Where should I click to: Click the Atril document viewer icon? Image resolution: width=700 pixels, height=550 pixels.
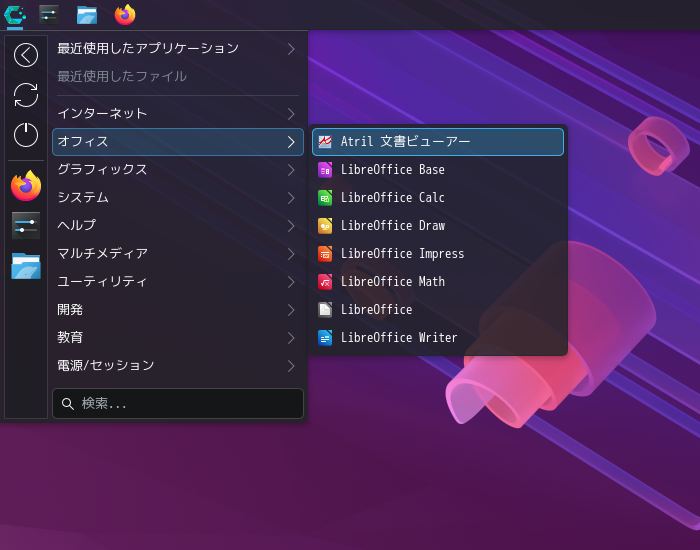pos(325,142)
